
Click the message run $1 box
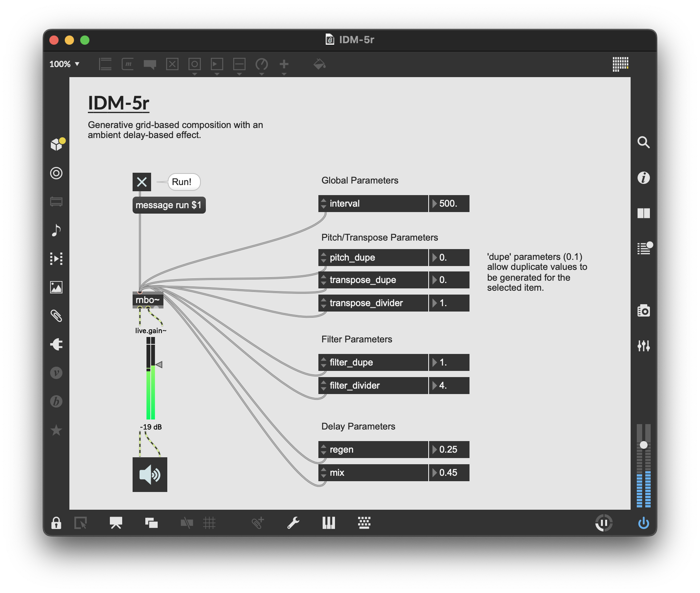point(169,205)
